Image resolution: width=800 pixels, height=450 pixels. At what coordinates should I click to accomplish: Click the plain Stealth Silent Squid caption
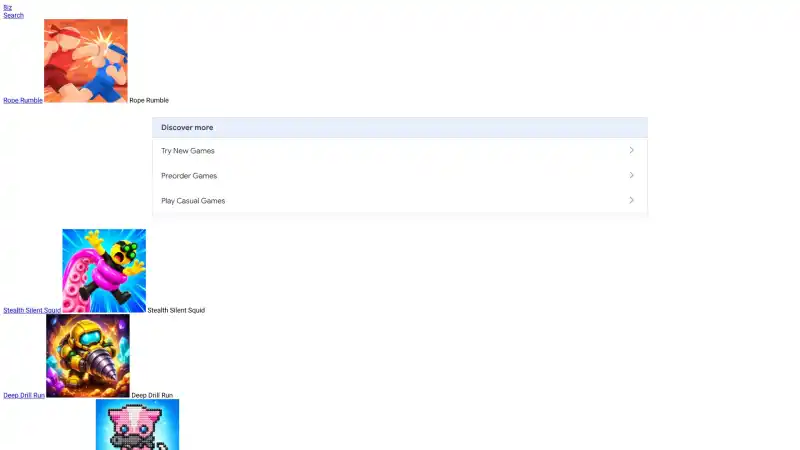pos(176,310)
